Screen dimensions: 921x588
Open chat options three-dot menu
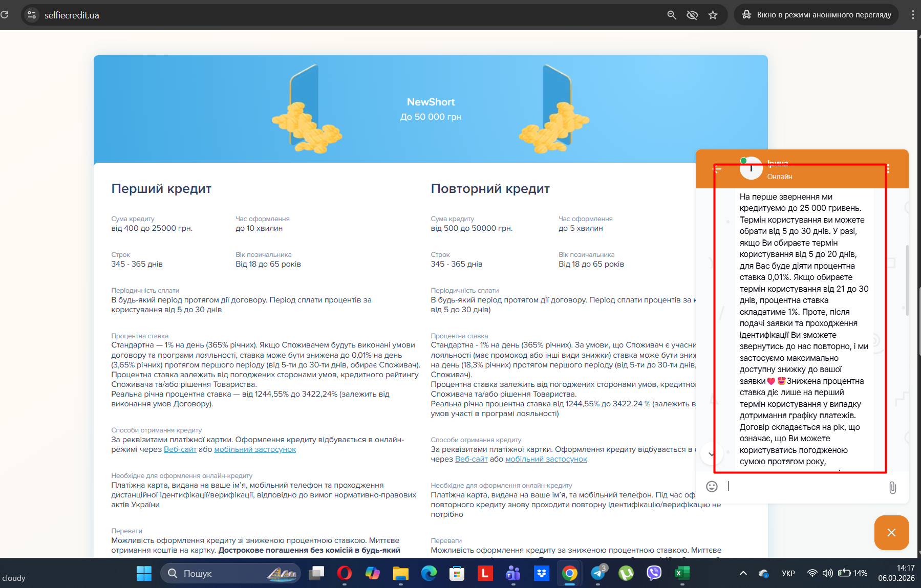click(888, 169)
